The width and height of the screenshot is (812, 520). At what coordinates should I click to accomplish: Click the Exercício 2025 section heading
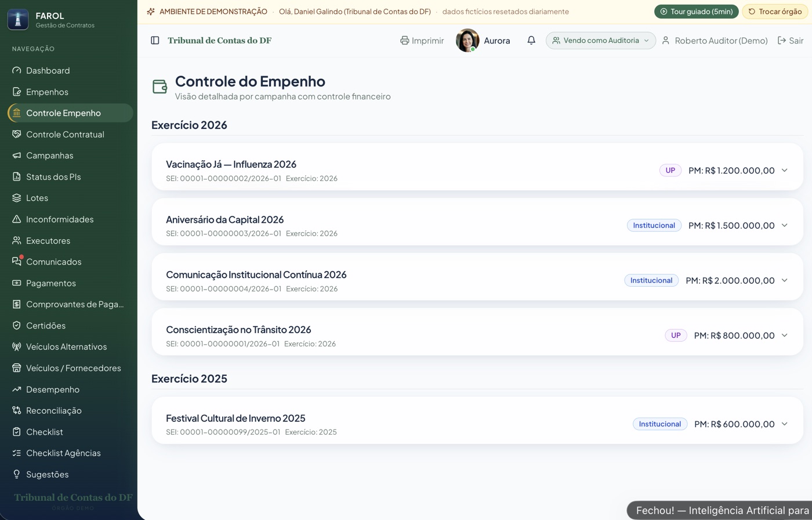pos(189,378)
